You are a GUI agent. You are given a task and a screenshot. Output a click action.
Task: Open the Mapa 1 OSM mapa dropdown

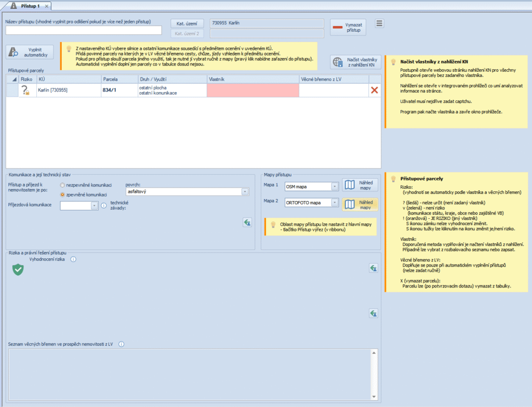click(335, 187)
